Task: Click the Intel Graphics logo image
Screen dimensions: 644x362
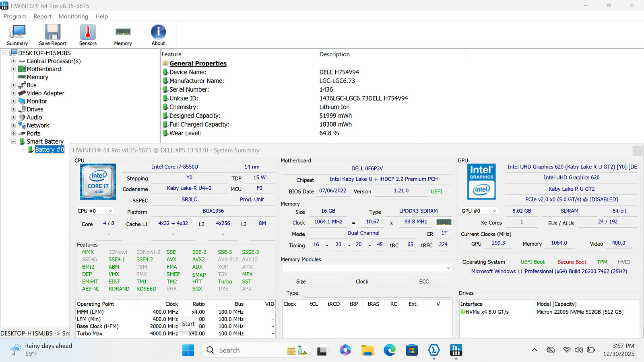Action: click(481, 181)
